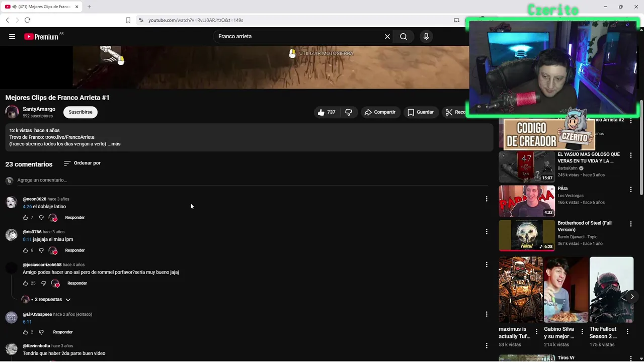Reply to @josiascarrizo6658 comment

pos(77,283)
